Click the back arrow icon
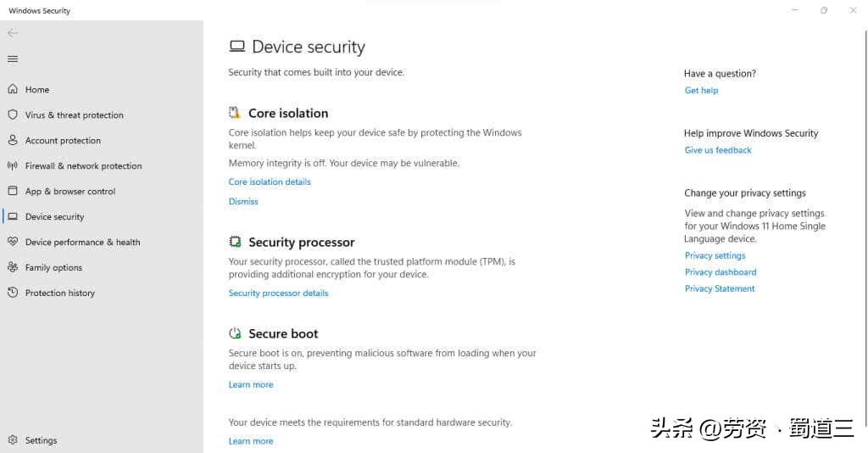Screen dimensions: 868x453 point(12,33)
